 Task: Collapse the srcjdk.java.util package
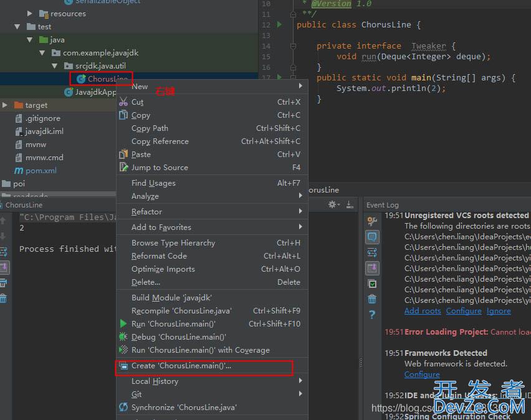[x=55, y=65]
